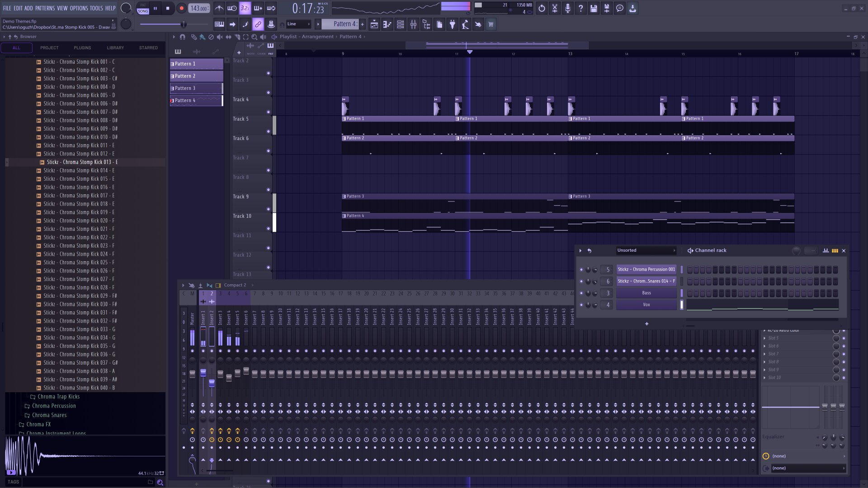Open the Plugin picker plug icon
Screen dimensions: 868x488
pyautogui.click(x=452, y=24)
